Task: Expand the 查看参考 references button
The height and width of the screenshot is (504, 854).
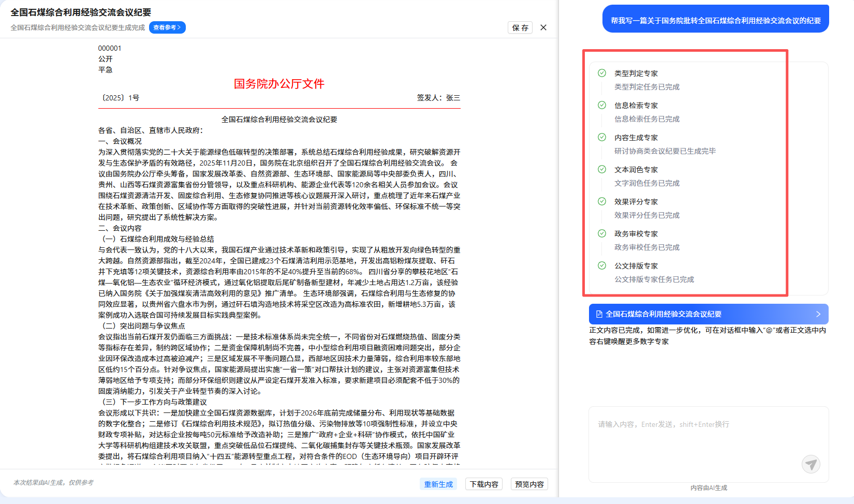Action: pyautogui.click(x=167, y=27)
